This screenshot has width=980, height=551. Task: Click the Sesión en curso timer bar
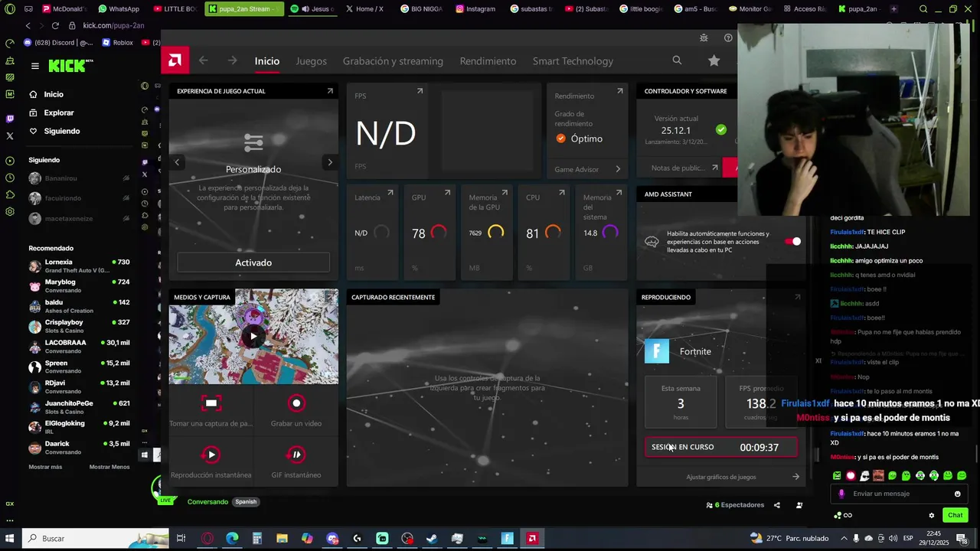pyautogui.click(x=721, y=447)
